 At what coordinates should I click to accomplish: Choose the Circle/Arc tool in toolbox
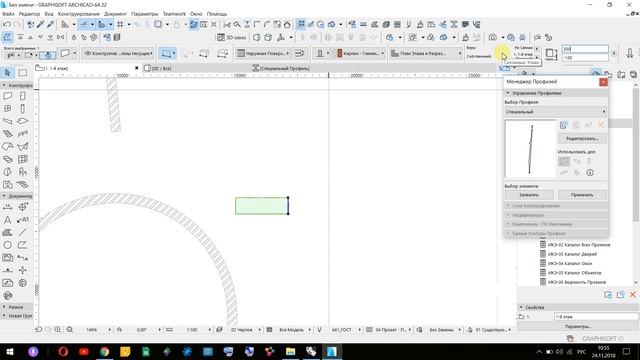coord(7,245)
